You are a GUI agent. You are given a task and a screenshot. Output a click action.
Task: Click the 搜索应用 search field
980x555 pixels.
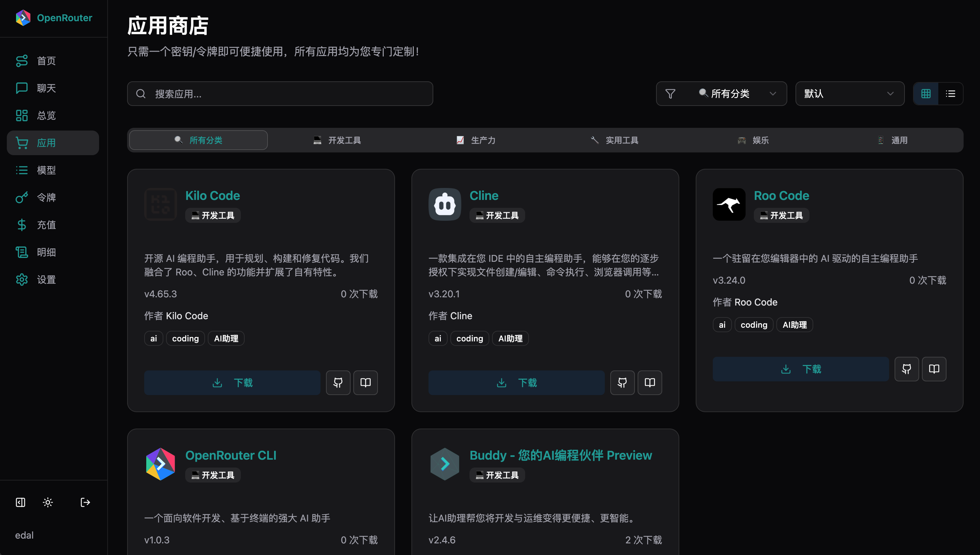pos(280,94)
